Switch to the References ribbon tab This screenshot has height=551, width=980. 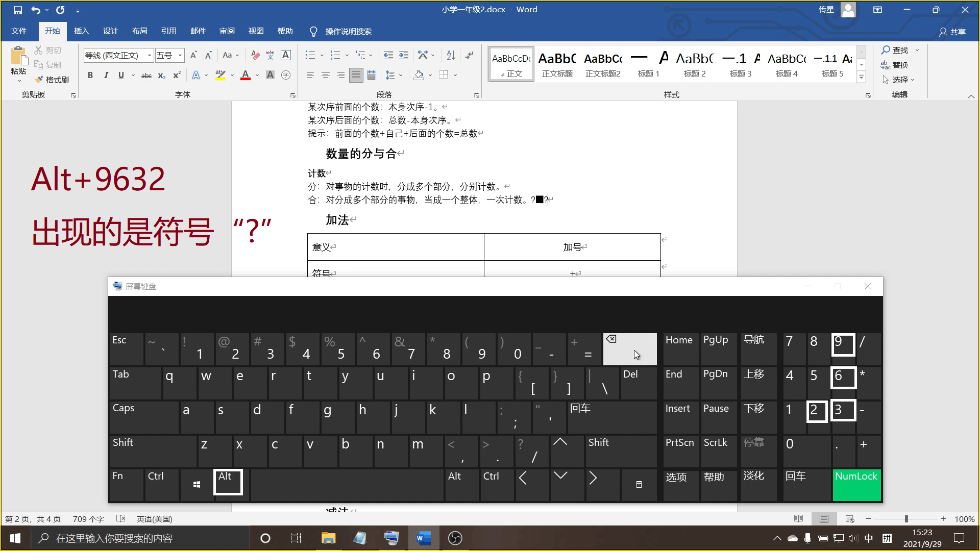click(168, 31)
